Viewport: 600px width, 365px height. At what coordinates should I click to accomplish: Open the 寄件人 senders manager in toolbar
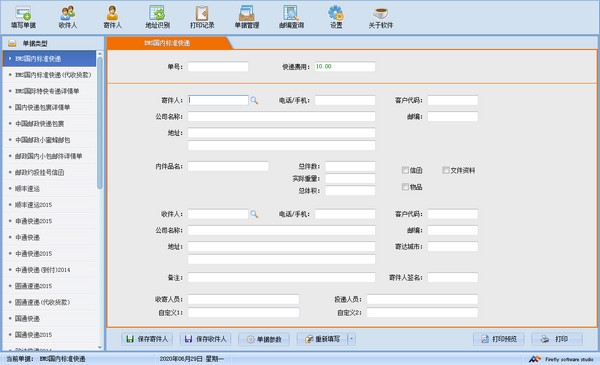click(112, 18)
